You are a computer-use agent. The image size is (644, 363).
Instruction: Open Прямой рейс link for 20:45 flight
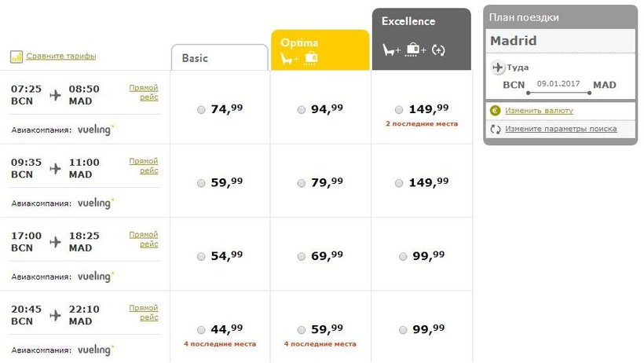[x=144, y=313]
